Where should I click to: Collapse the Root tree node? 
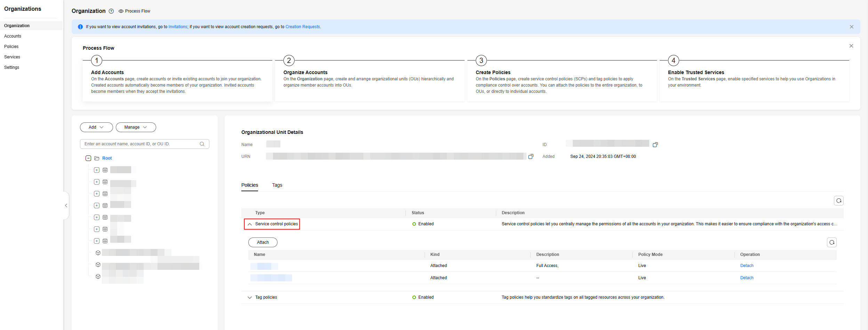(88, 158)
